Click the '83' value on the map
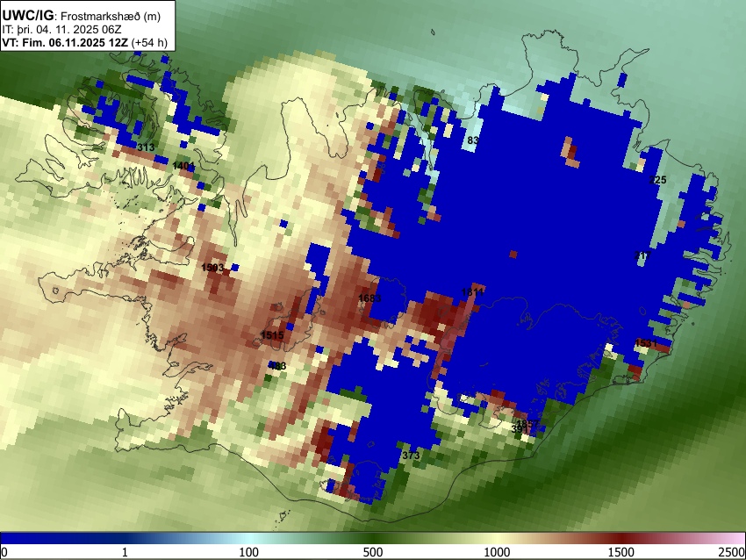This screenshot has width=746, height=560. (472, 140)
